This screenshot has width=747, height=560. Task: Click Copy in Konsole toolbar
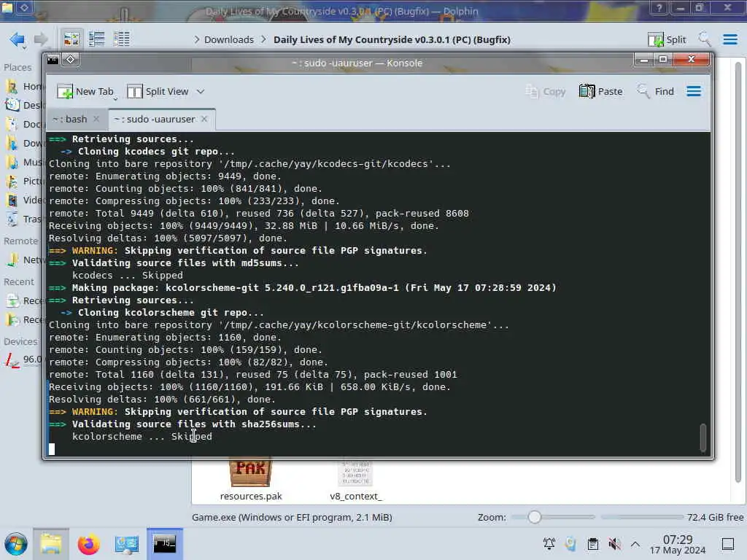point(545,91)
